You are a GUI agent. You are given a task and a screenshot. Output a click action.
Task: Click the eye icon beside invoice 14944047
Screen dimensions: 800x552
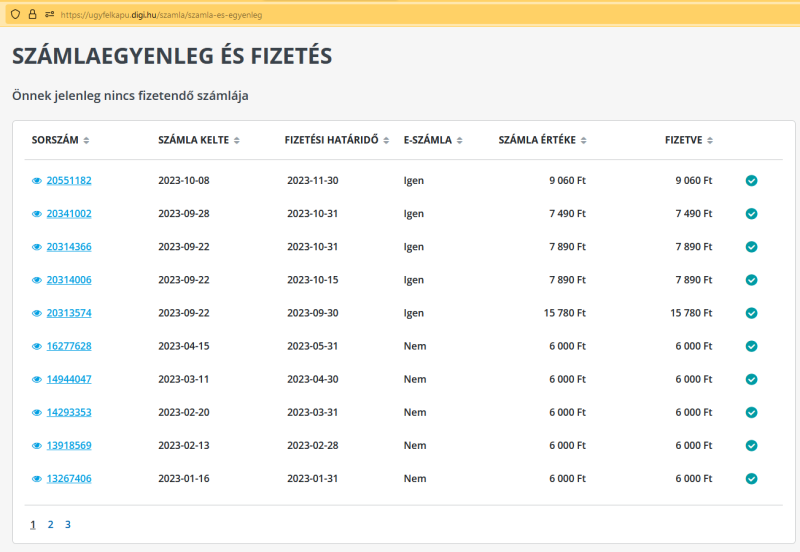point(37,380)
